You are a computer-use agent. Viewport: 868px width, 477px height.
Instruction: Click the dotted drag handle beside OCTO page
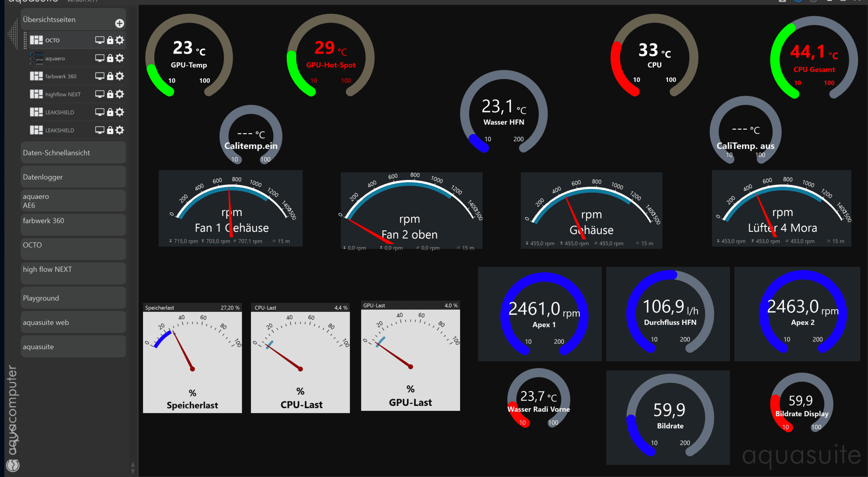25,40
